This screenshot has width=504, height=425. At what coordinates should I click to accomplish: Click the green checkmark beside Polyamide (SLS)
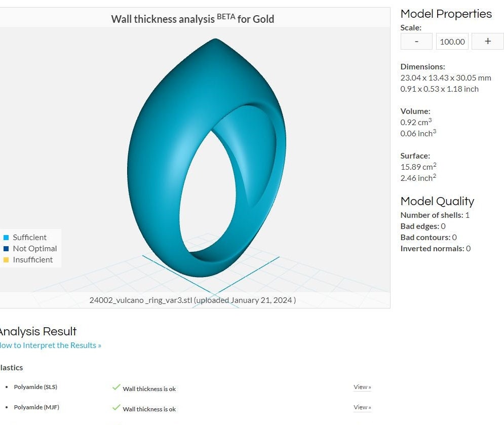coord(117,387)
